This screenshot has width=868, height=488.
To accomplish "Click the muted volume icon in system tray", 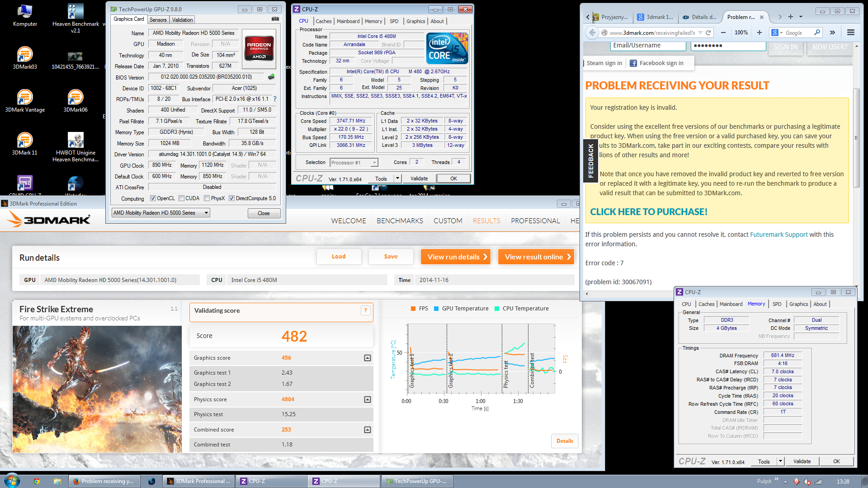I will point(807,482).
